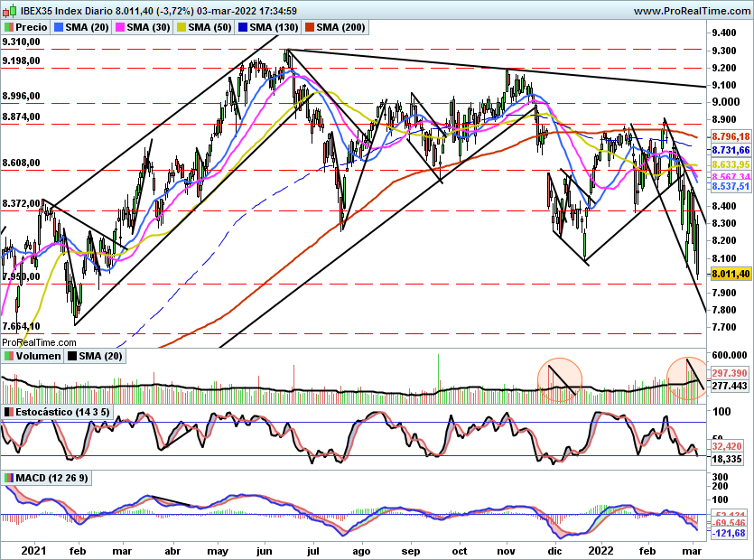Click the level label 8.874,00
This screenshot has width=754, height=560.
pos(21,117)
